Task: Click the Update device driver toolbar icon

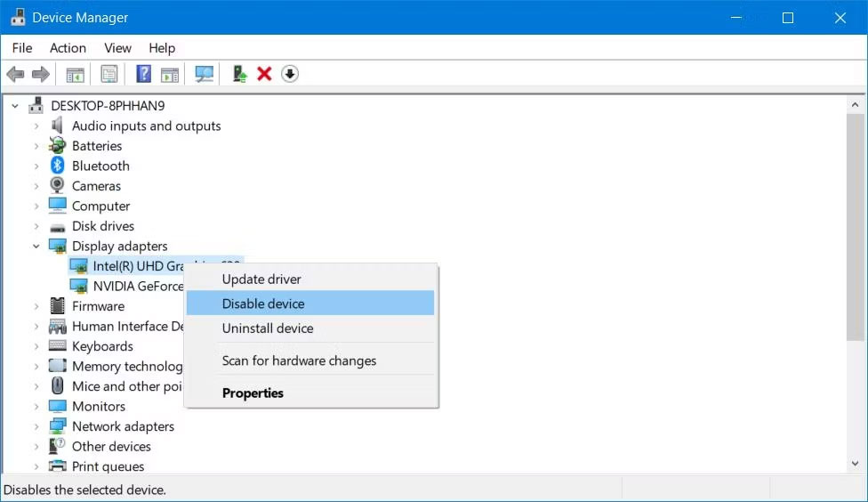Action: point(239,74)
